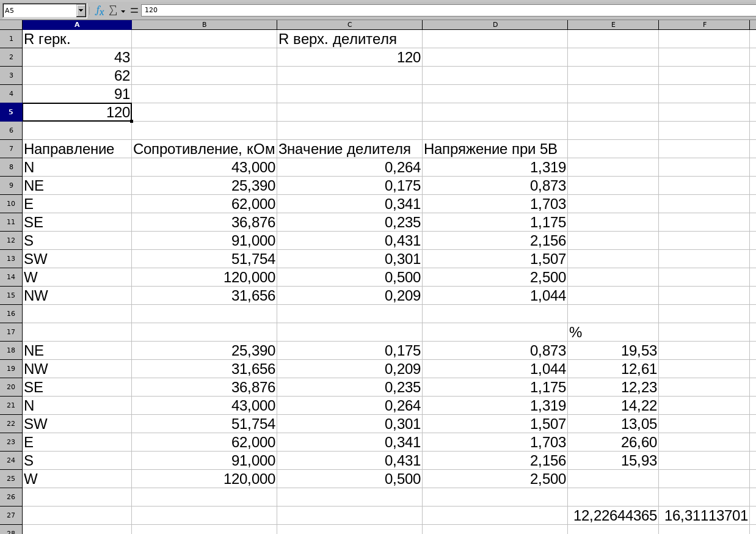
Task: Select cell C11 with value 0,235
Action: point(349,222)
